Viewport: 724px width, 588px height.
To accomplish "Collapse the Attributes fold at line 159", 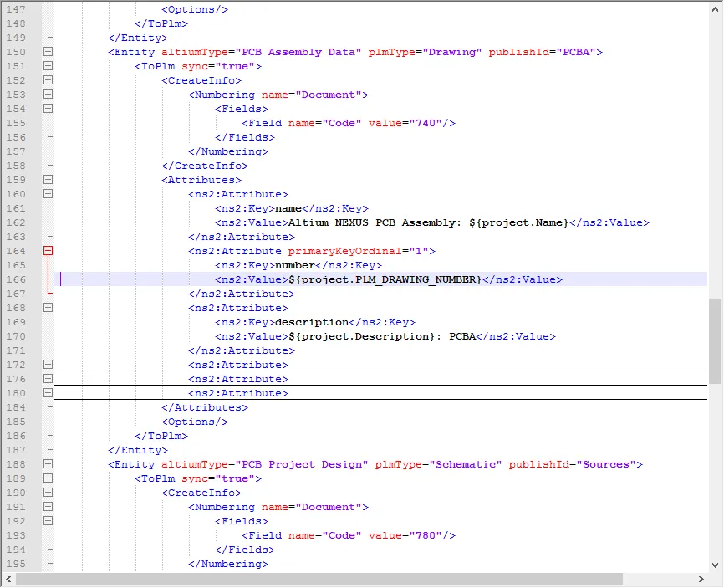I will (x=48, y=180).
